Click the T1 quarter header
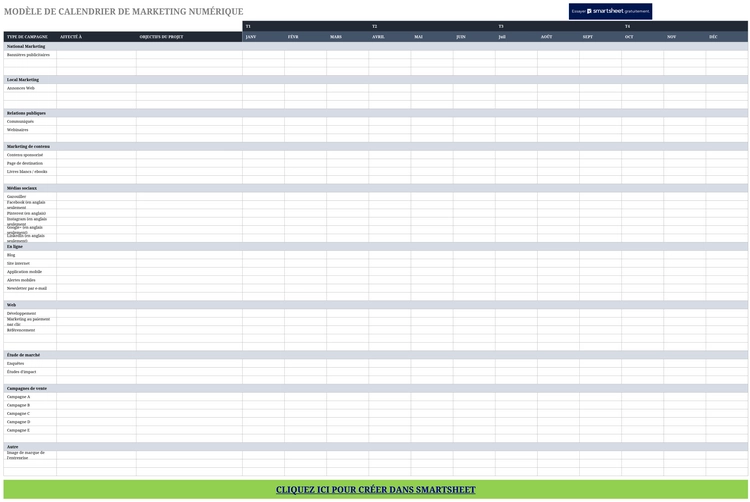 point(306,26)
